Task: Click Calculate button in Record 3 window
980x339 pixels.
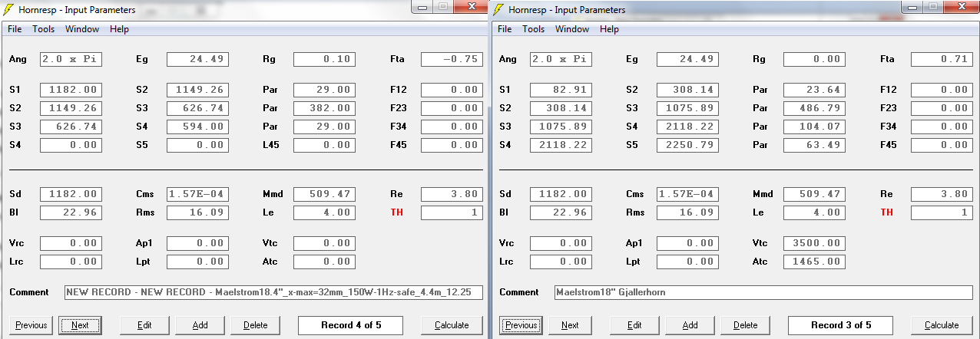Action: 942,325
